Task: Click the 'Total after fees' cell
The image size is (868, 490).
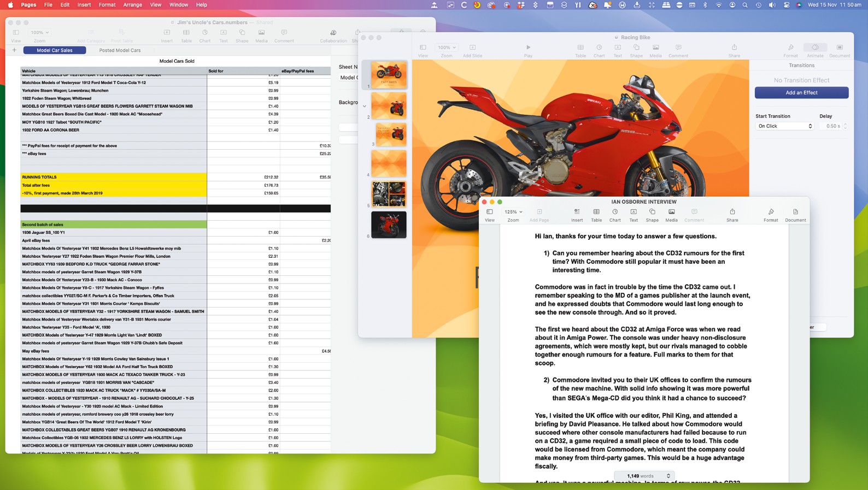Action: (114, 185)
